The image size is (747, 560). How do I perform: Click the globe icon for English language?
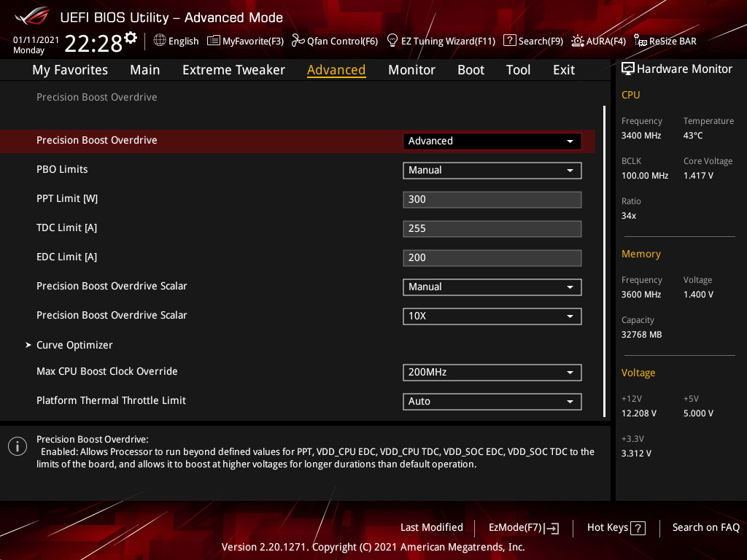[160, 41]
